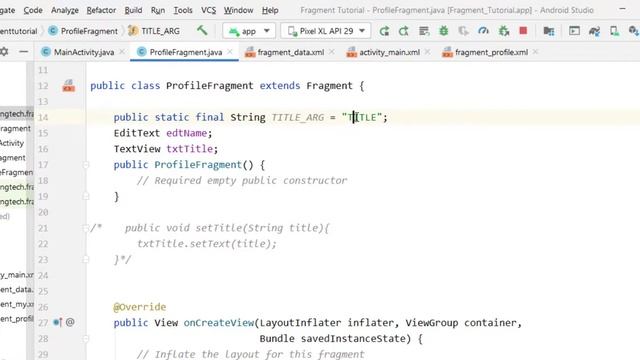Toggle the fold marker on line 28
Image resolution: width=640 pixels, height=360 pixels.
[86, 338]
